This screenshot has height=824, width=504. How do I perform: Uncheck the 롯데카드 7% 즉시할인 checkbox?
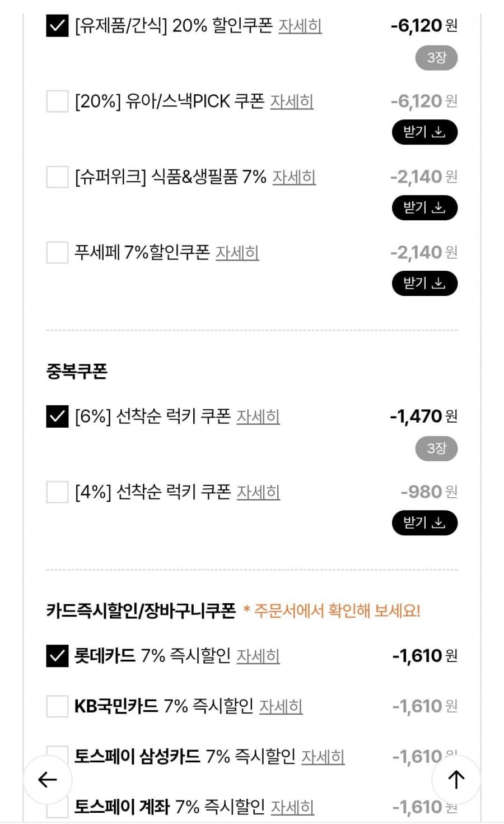57,656
